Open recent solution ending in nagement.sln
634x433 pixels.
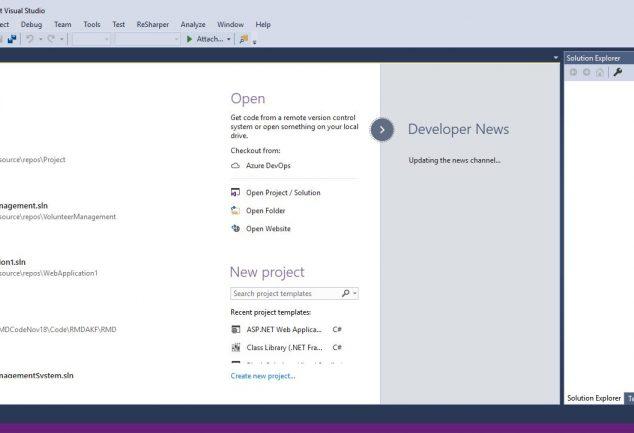23,206
